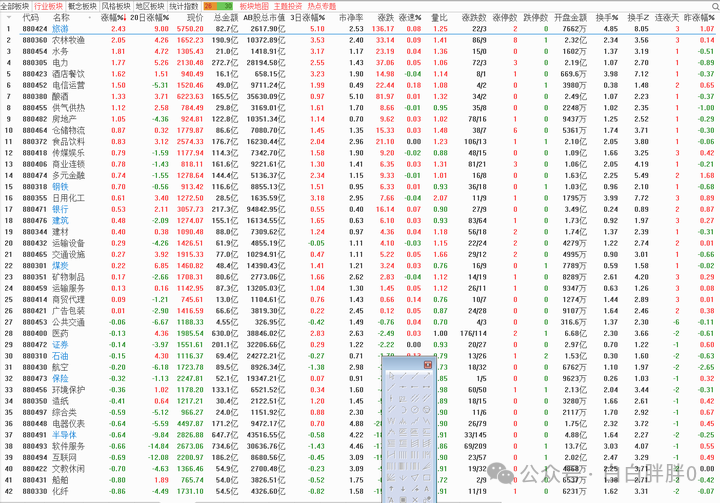
Task: Open the 银行 sector link
Action: (60, 209)
